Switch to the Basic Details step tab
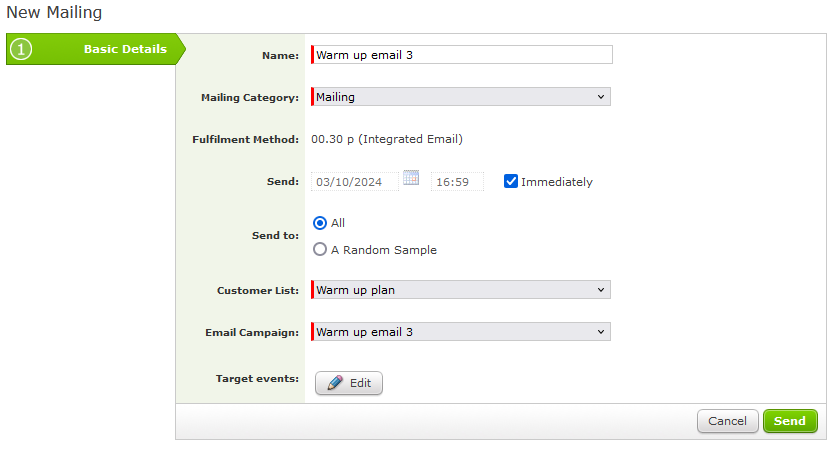Image resolution: width=837 pixels, height=450 pixels. [x=124, y=49]
